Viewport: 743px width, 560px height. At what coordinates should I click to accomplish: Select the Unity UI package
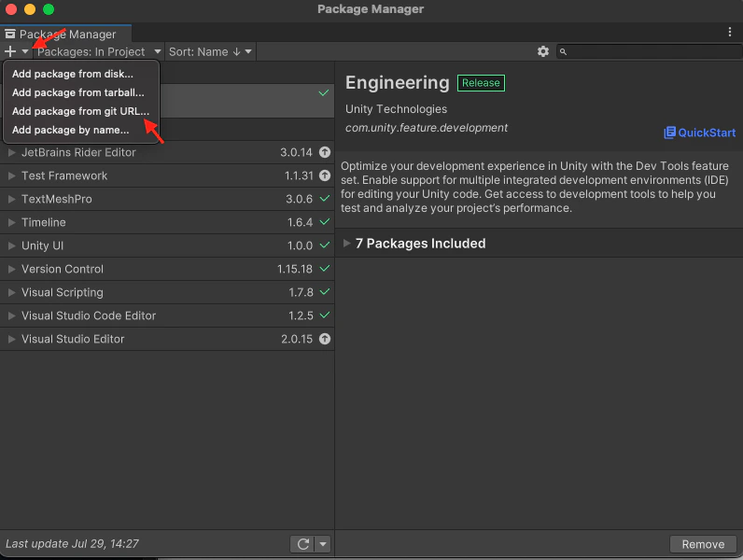pyautogui.click(x=167, y=245)
